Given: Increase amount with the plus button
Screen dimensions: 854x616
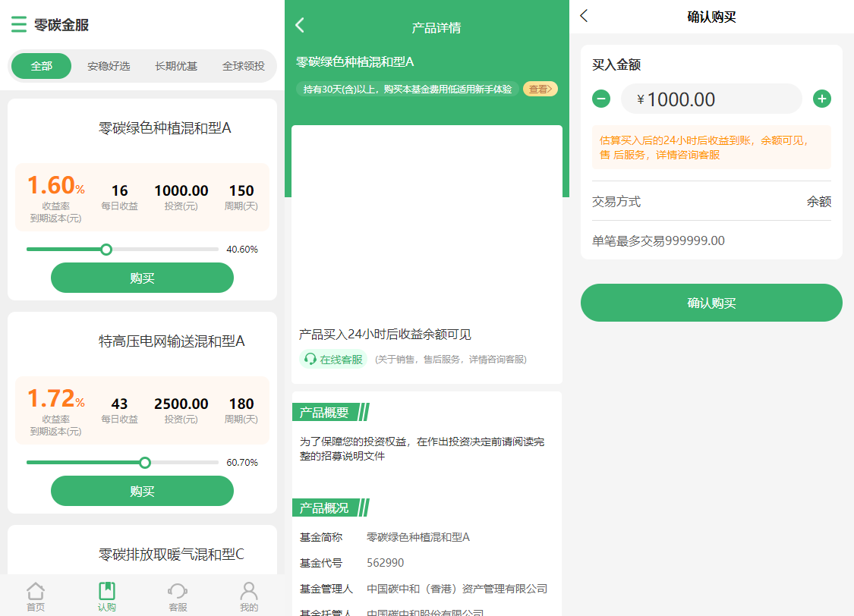Looking at the screenshot, I should tap(822, 99).
